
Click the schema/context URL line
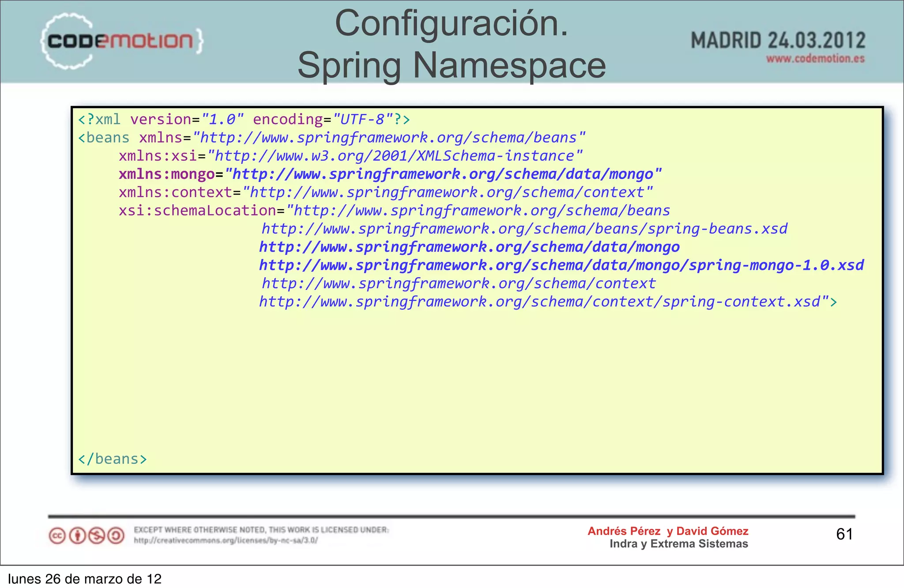459,283
